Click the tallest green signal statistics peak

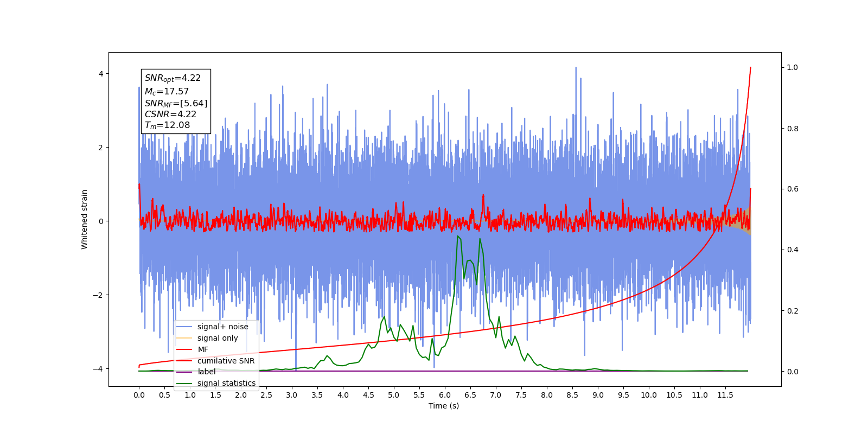(458, 237)
